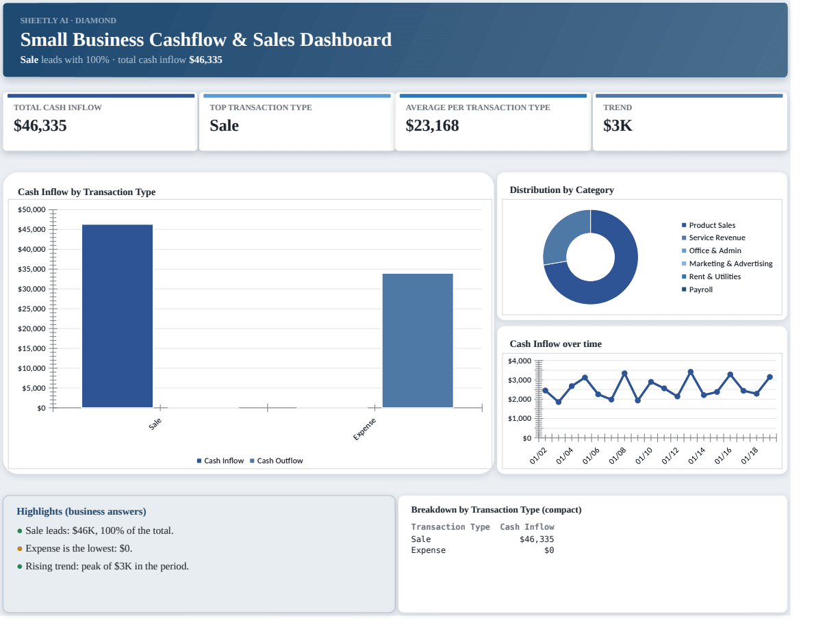Click the Breakdown by Transaction Type (compact) heading
Screen dimensions: 840x631
[x=496, y=510]
